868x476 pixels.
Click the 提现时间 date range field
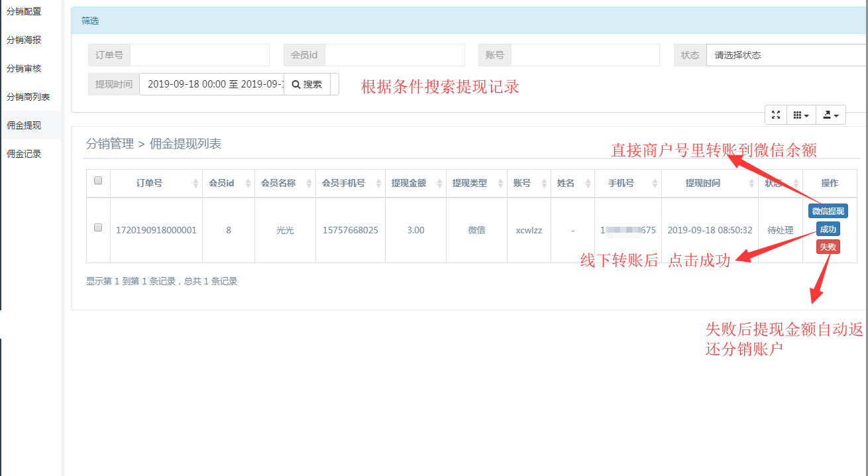coord(211,84)
